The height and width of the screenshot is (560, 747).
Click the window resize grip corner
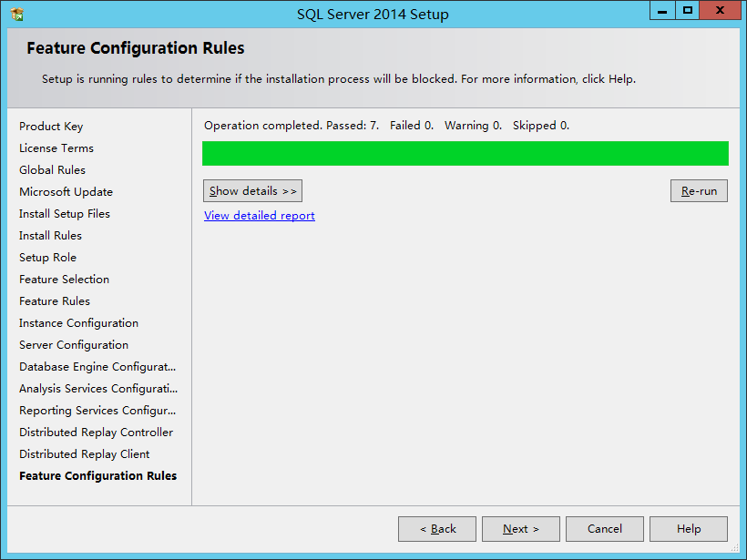735,548
